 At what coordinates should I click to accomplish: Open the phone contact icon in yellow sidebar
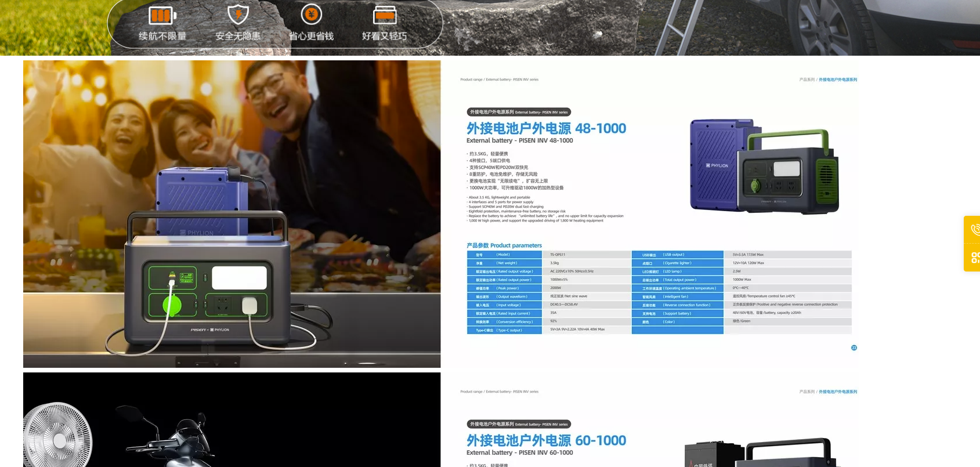975,230
